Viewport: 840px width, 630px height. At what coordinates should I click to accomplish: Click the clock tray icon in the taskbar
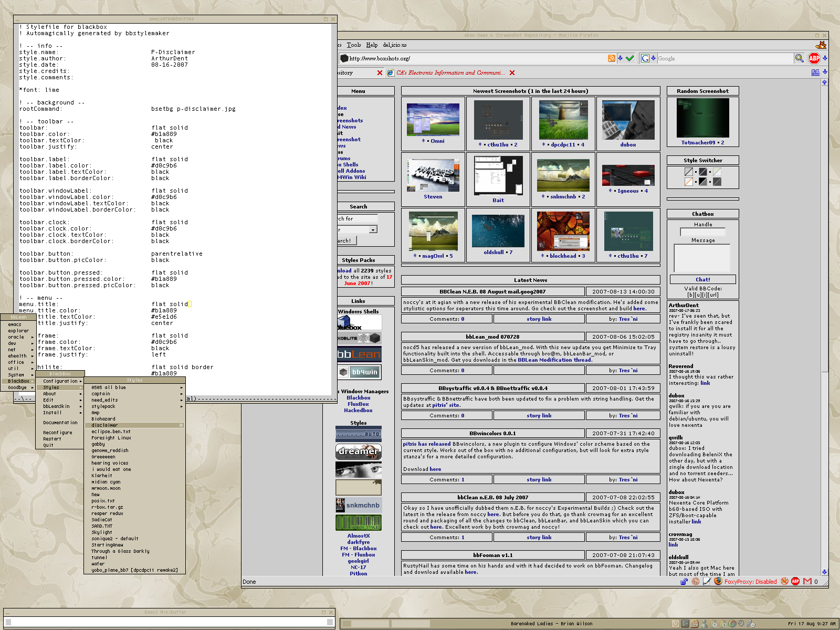point(676,624)
